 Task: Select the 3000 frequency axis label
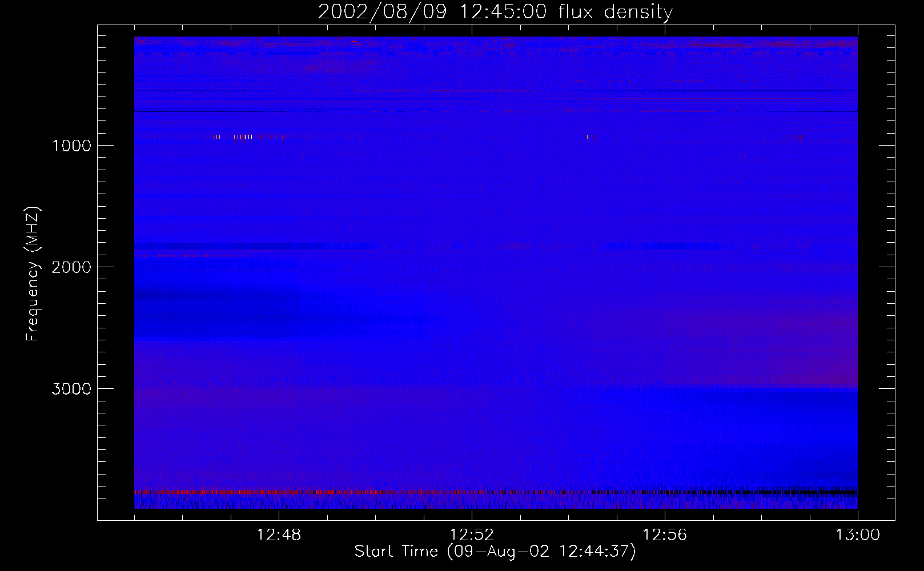coord(71,389)
